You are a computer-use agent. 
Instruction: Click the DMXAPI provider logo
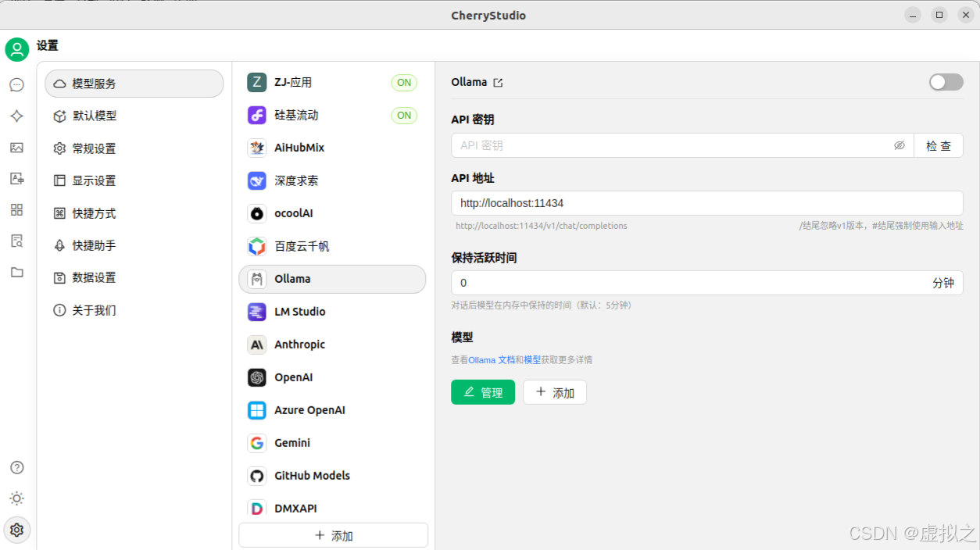point(256,509)
